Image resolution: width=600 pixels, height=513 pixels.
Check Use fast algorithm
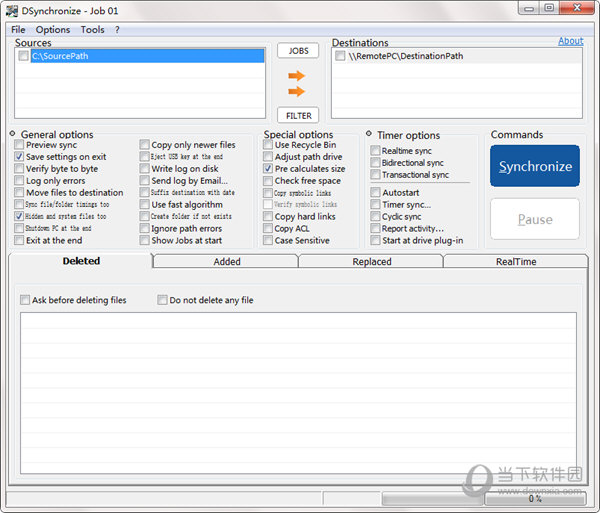click(x=144, y=204)
